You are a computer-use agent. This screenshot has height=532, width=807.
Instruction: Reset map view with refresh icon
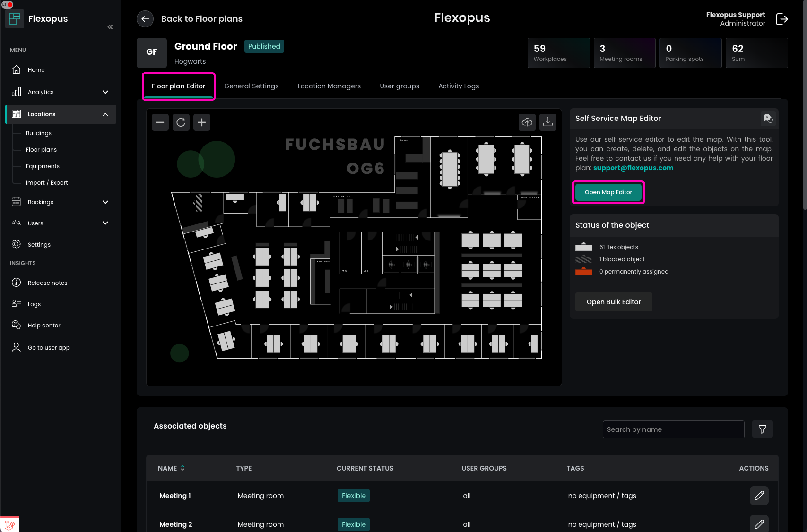(x=181, y=122)
